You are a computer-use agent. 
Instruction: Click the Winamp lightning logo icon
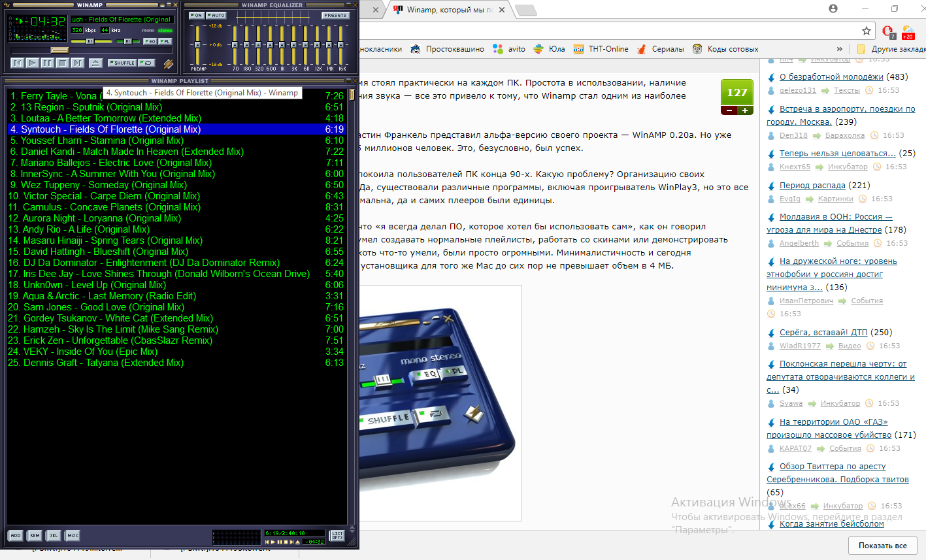click(x=168, y=63)
